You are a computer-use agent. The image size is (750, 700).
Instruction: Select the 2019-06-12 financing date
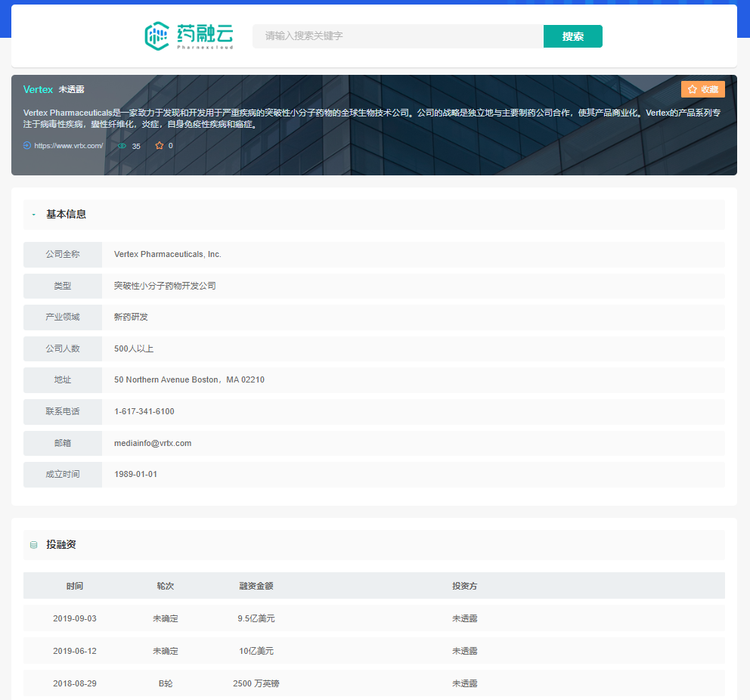[75, 651]
